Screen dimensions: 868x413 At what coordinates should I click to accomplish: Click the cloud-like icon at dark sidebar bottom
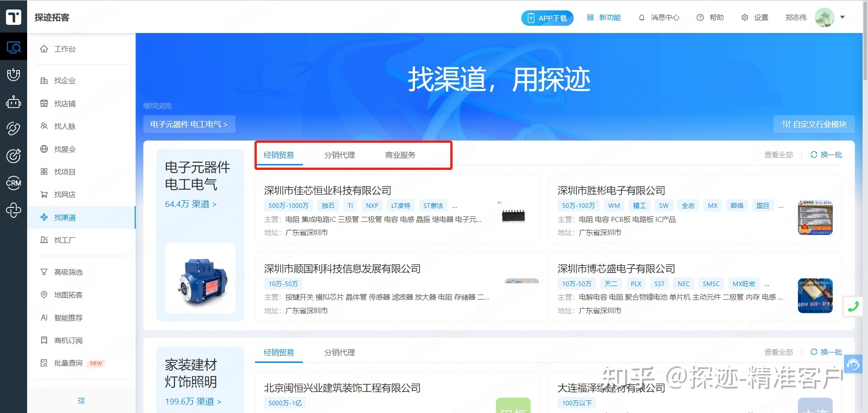[x=14, y=210]
